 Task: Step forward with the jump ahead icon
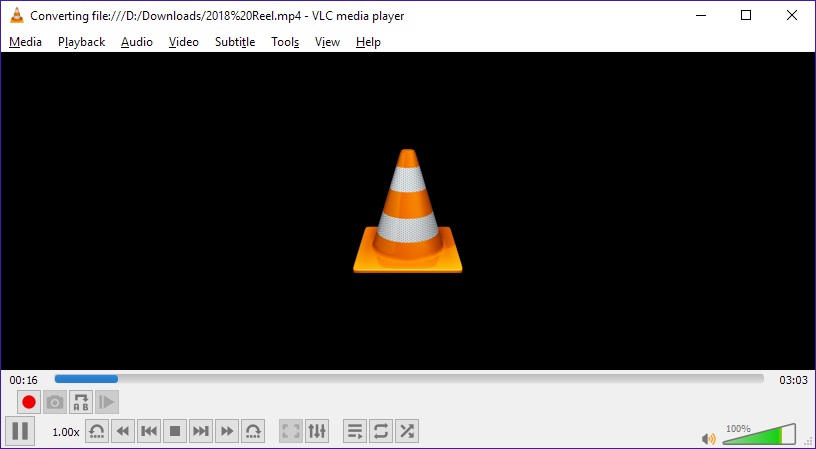pos(253,431)
